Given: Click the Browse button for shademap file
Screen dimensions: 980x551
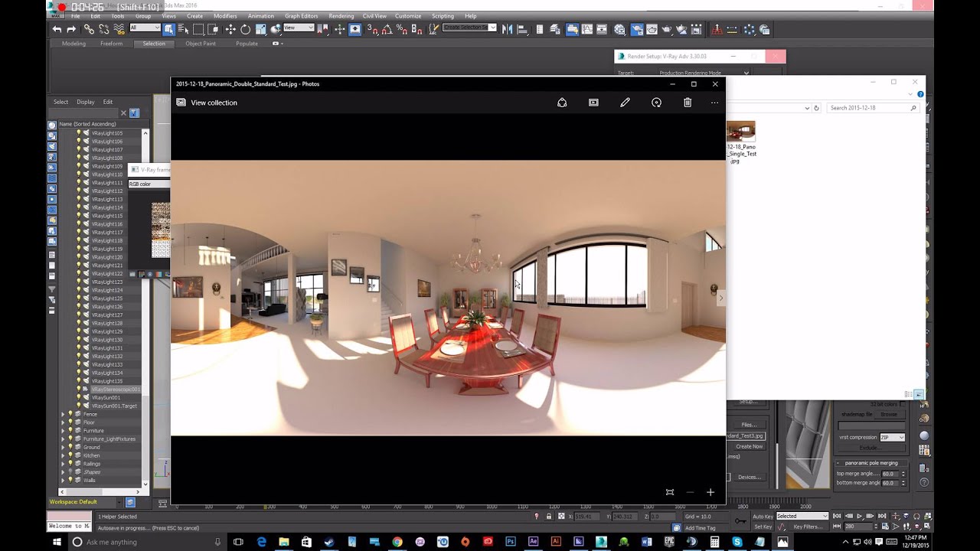Looking at the screenshot, I should click(889, 414).
